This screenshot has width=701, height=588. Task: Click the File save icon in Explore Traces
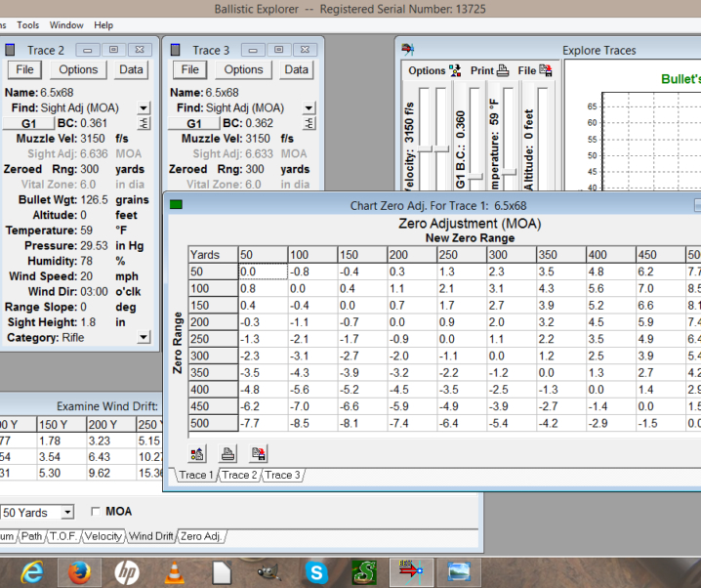pos(546,70)
